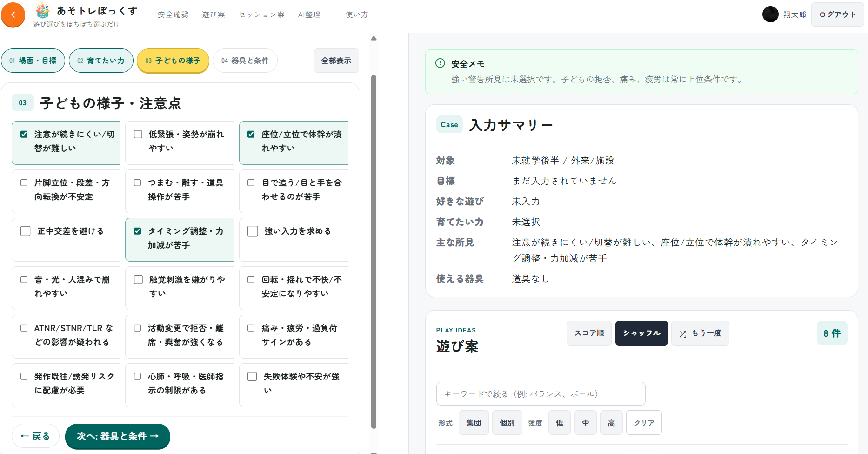Image resolution: width=868 pixels, height=454 pixels.
Task: Open 使い方 in the top navigation
Action: (x=357, y=14)
